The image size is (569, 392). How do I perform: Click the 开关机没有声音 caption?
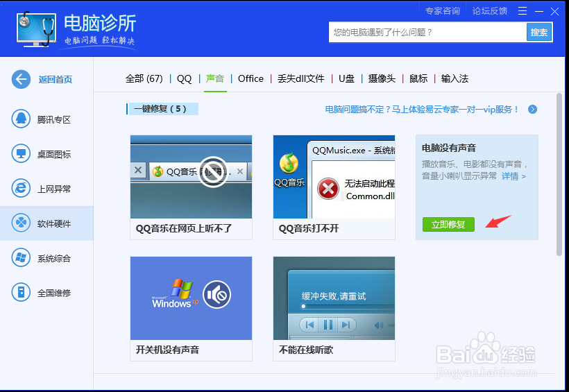[167, 350]
